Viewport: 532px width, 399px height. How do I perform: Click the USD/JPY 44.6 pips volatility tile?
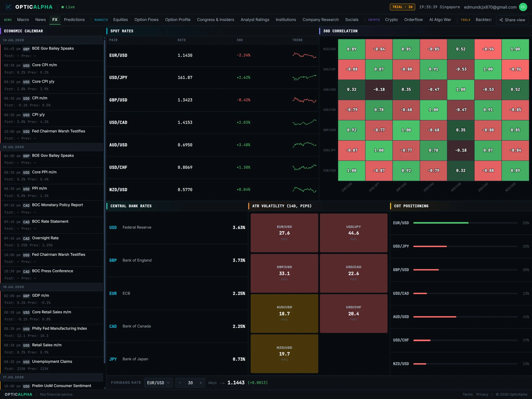point(353,233)
